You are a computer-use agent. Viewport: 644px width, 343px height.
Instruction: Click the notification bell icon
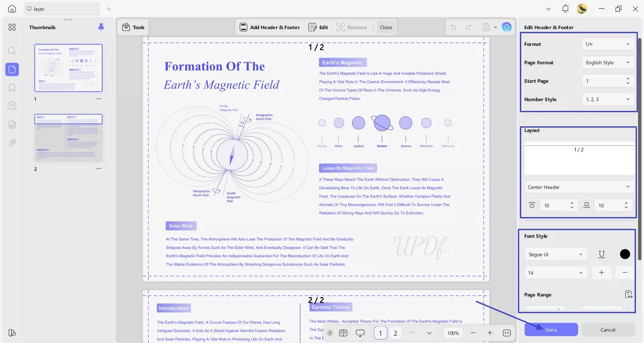565,9
